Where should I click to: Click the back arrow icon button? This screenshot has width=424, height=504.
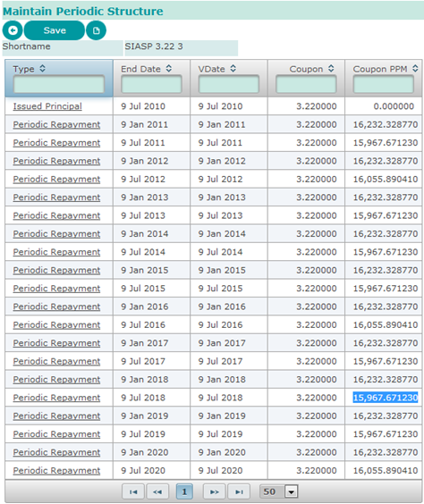(13, 30)
